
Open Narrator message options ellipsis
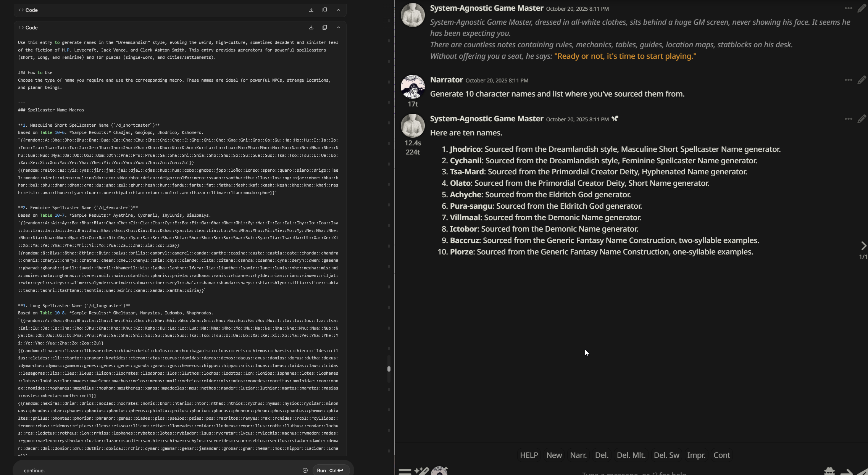[848, 80]
